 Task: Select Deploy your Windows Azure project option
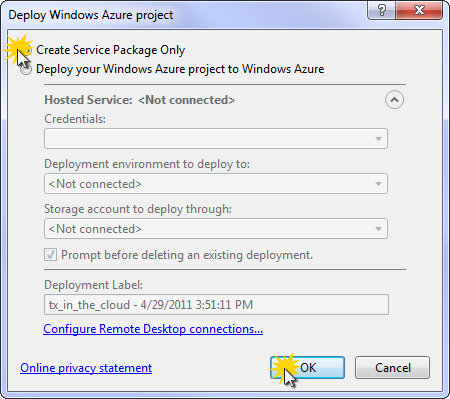pyautogui.click(x=26, y=69)
